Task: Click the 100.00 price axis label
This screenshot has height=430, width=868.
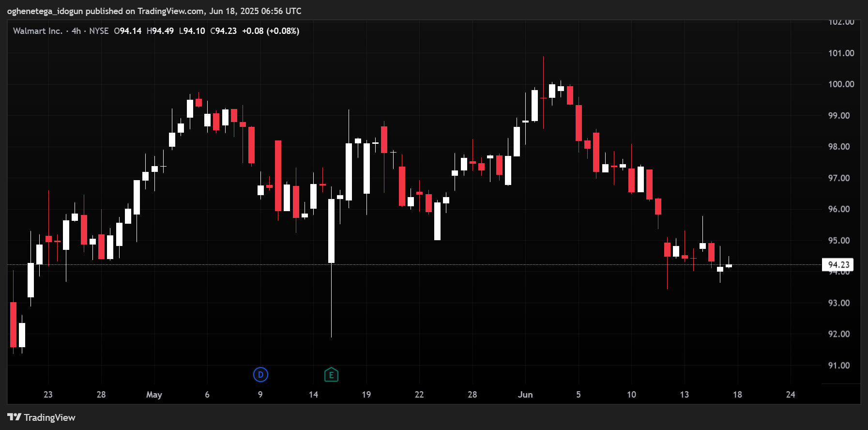Action: [841, 84]
